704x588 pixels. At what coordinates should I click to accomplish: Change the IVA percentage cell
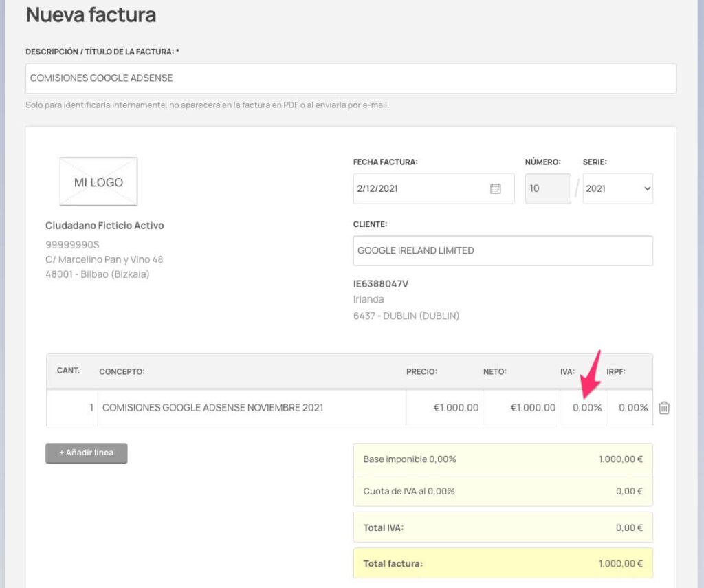click(x=584, y=408)
